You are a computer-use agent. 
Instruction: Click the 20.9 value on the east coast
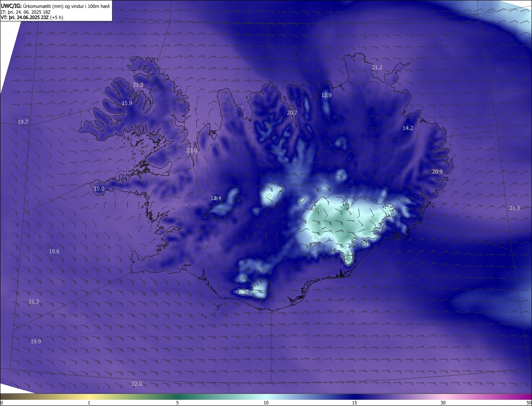(x=437, y=171)
